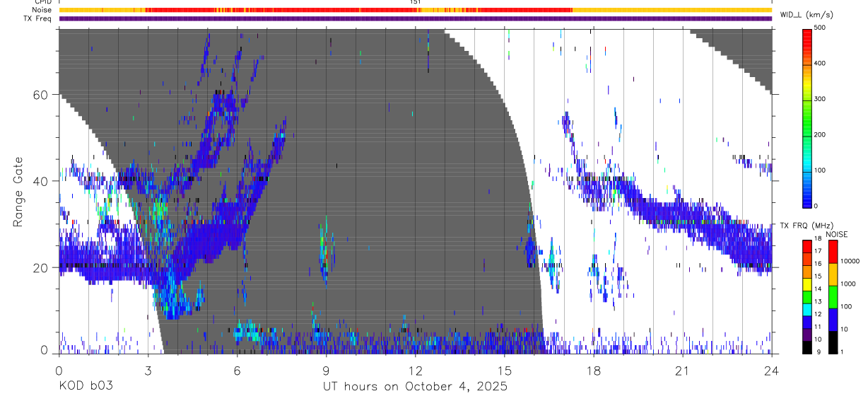Click the 100 label in NOISE legend
The image size is (868, 401).
click(848, 307)
